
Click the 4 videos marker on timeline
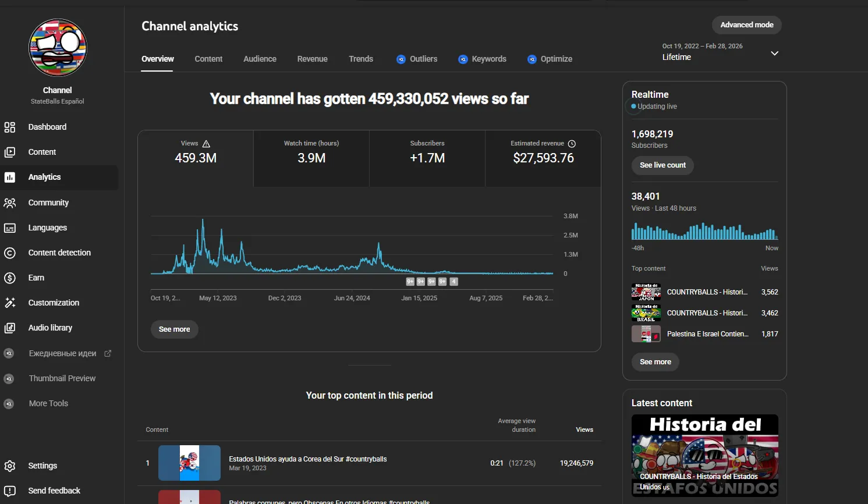point(454,282)
